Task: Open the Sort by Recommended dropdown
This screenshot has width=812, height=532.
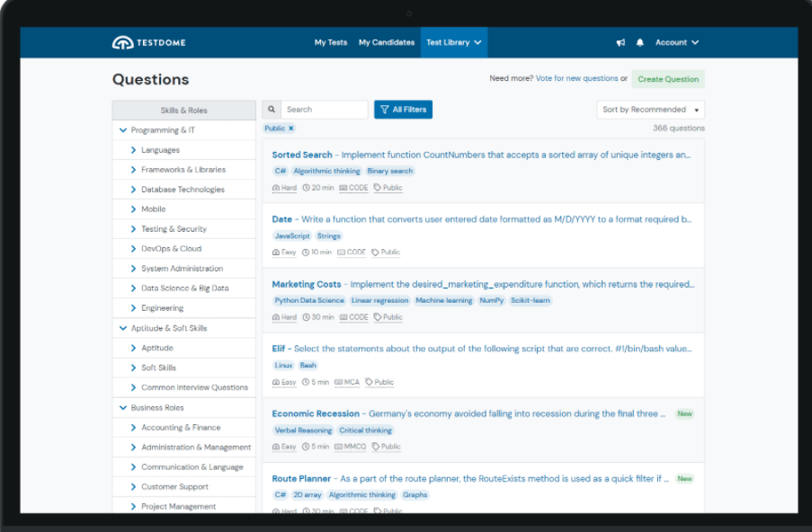Action: point(650,110)
